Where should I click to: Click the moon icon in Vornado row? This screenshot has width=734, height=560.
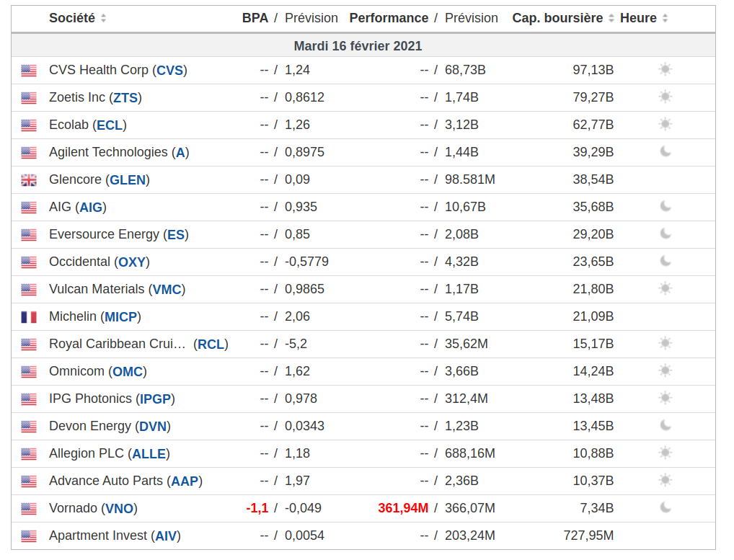pos(665,507)
